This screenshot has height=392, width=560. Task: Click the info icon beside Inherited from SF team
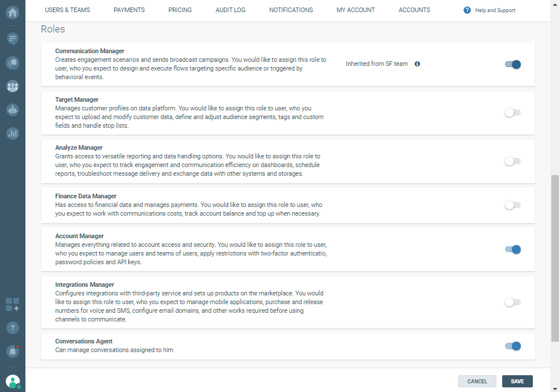coord(417,64)
